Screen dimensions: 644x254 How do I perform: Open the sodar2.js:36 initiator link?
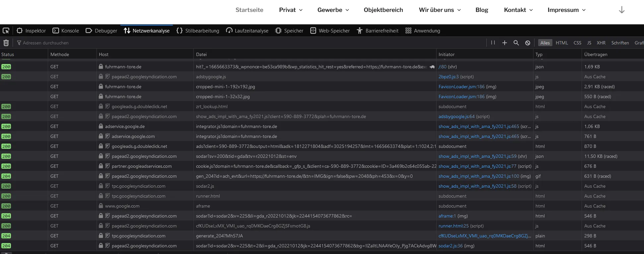coord(451,246)
